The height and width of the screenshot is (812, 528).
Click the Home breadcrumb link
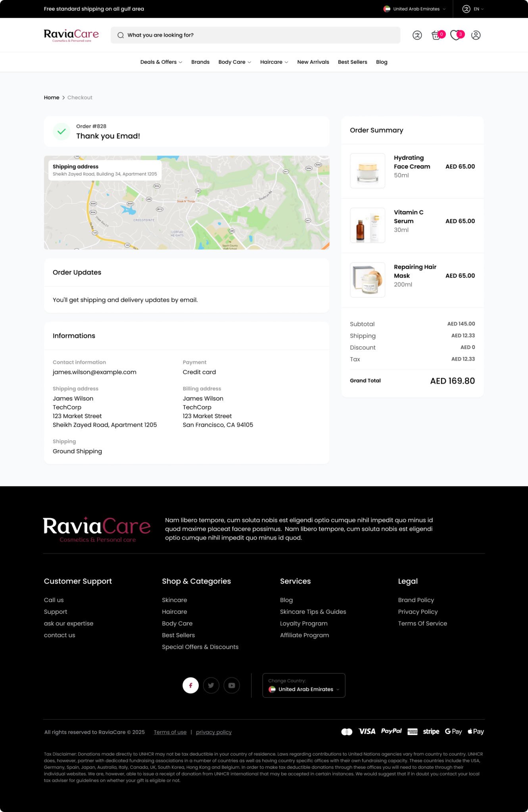52,98
